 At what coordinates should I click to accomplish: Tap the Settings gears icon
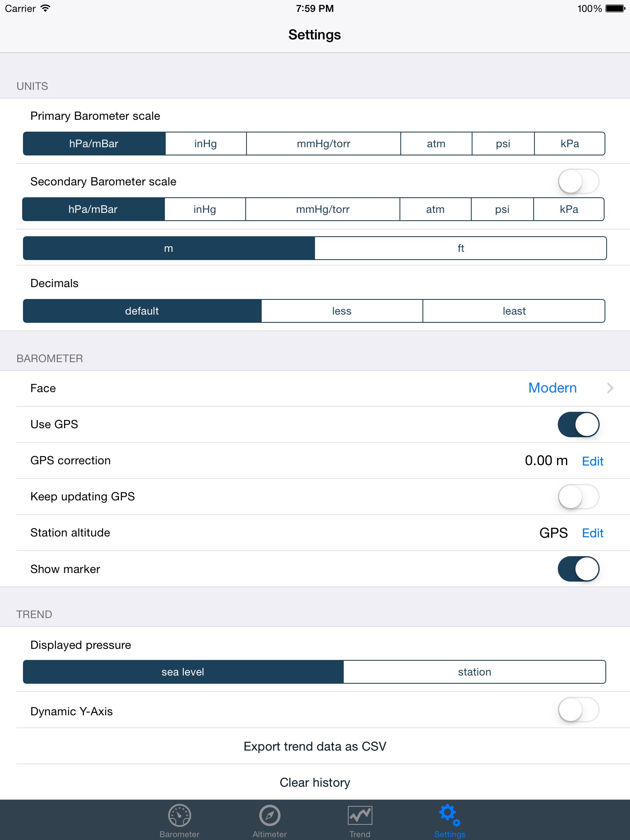coord(450,815)
